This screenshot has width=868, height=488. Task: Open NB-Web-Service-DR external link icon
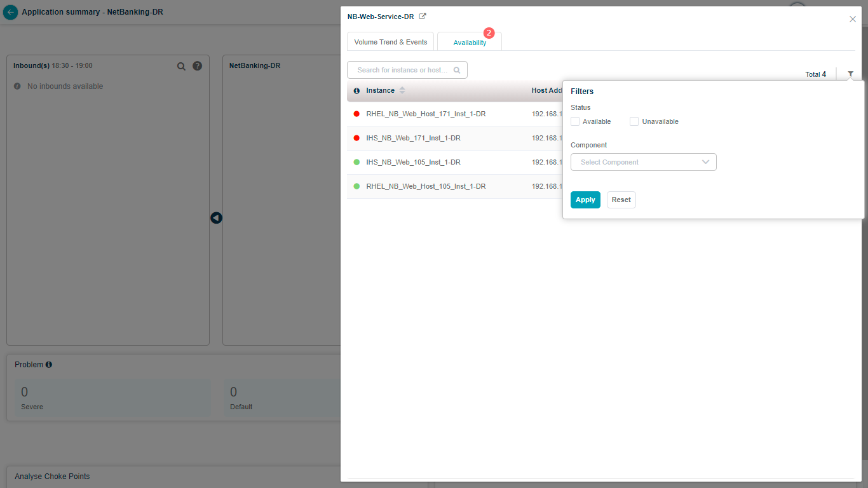point(423,17)
